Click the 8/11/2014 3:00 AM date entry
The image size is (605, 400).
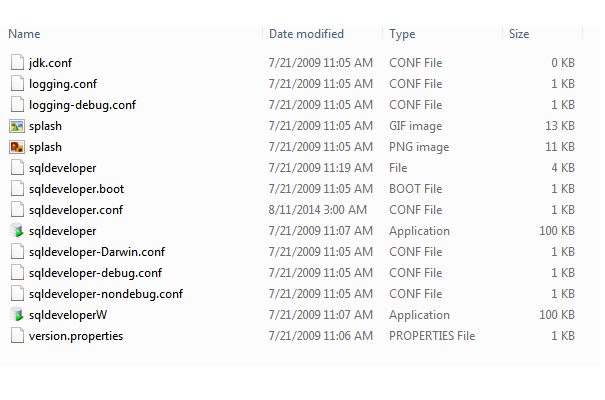[320, 210]
